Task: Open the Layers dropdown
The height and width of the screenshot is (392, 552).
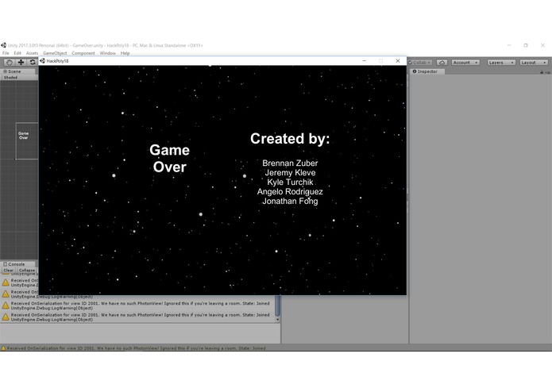Action: pos(501,62)
